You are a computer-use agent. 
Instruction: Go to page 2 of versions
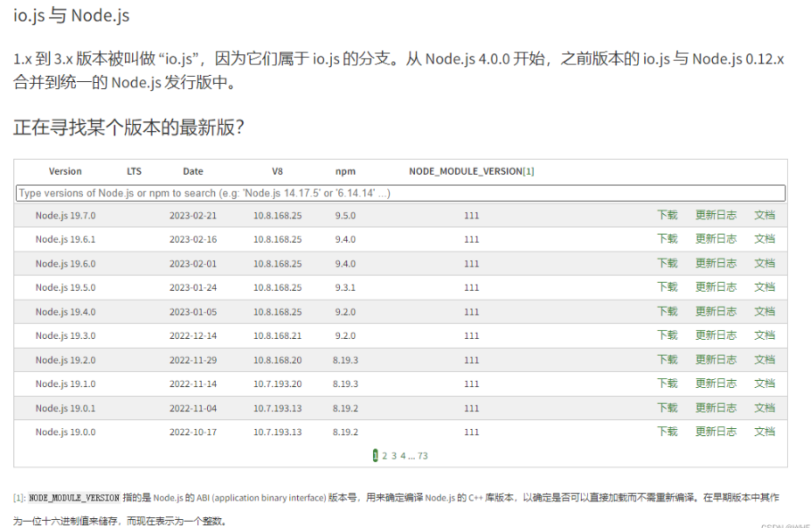[x=385, y=456]
